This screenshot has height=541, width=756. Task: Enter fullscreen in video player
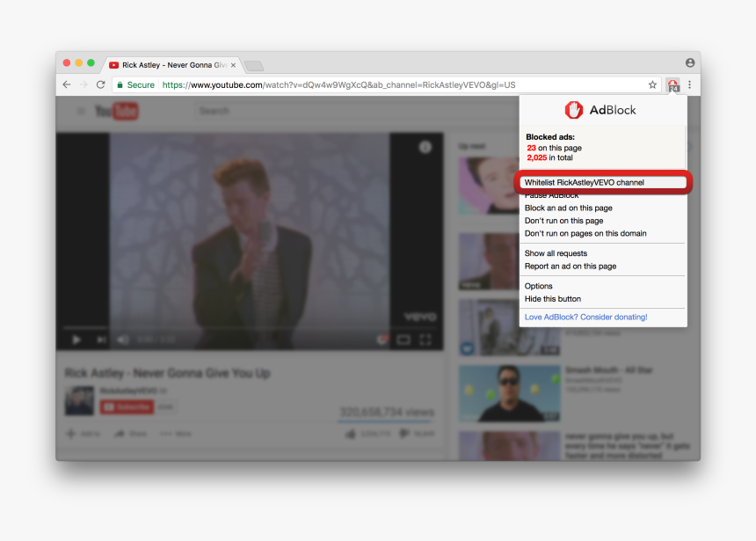(x=425, y=340)
